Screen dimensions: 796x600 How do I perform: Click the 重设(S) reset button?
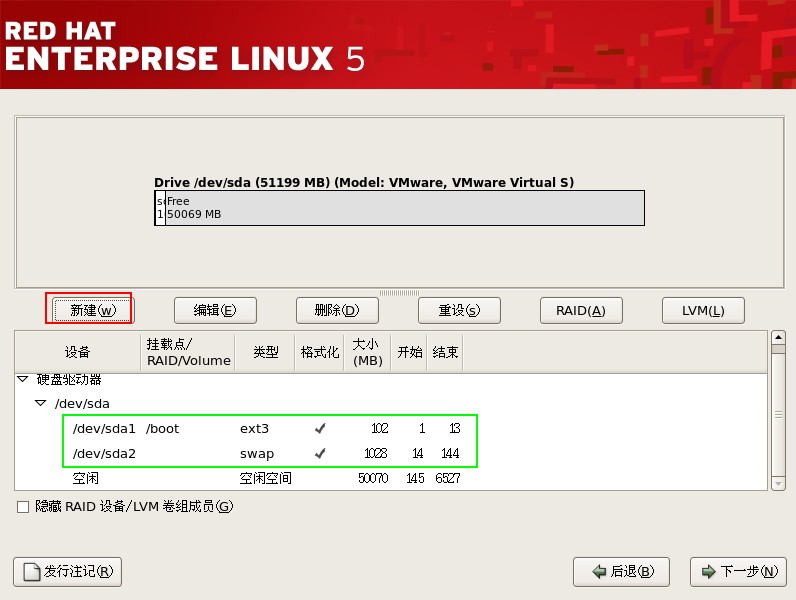(459, 310)
